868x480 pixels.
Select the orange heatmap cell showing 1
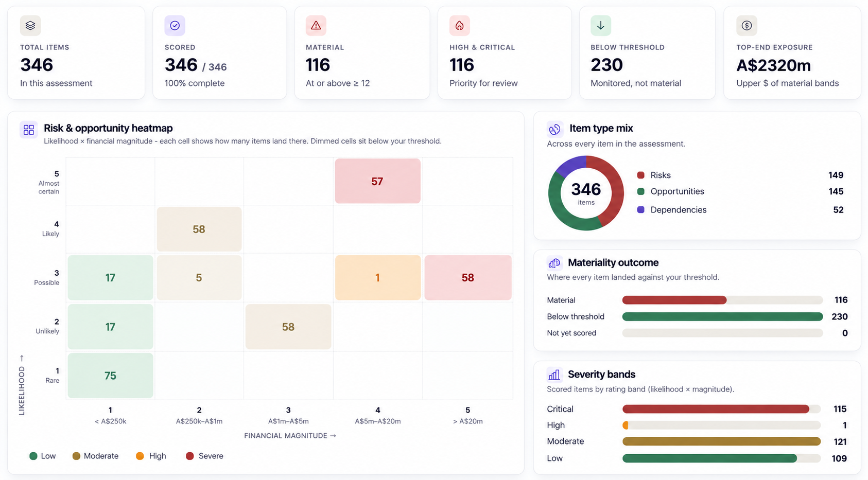pos(377,278)
